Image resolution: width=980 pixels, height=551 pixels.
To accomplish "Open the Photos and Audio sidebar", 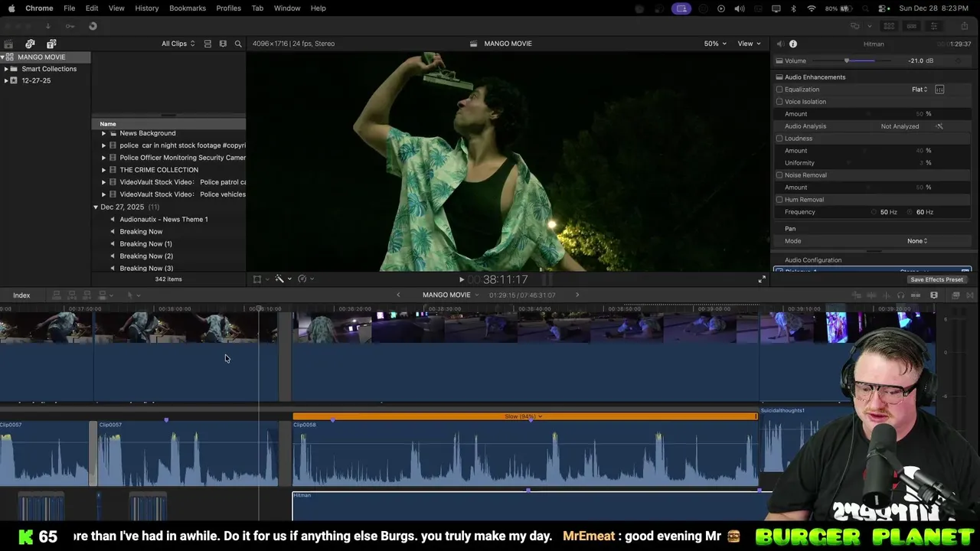I will [30, 44].
